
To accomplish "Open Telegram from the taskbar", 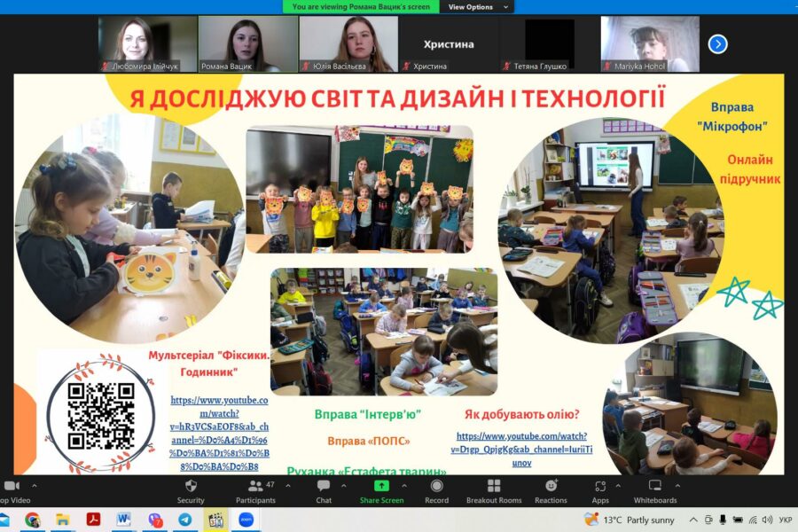I will coord(184,520).
